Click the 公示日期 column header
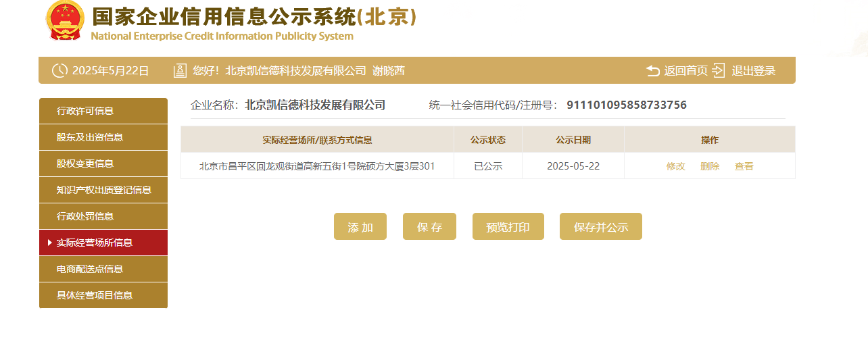Viewport: 868px width, 350px height. (x=573, y=140)
